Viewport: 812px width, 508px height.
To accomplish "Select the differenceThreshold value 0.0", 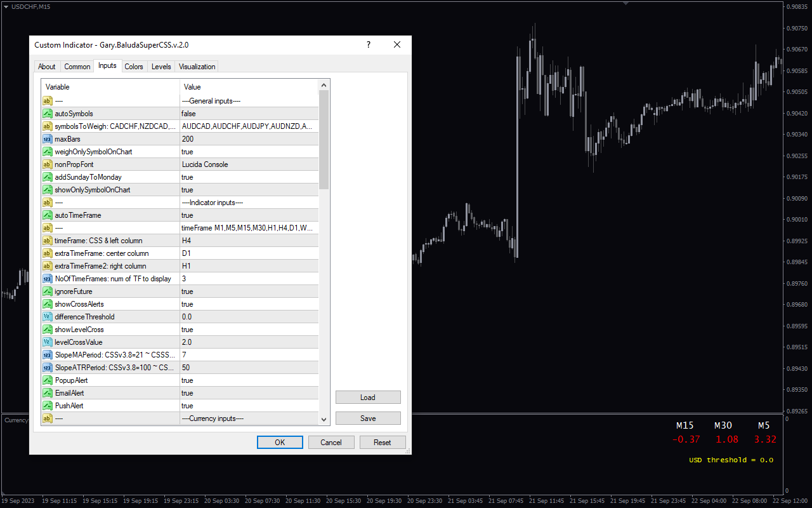I will click(249, 317).
